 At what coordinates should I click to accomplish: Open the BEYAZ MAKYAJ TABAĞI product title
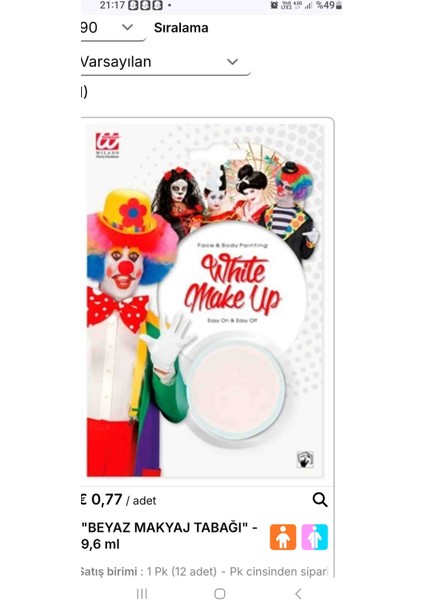[169, 535]
